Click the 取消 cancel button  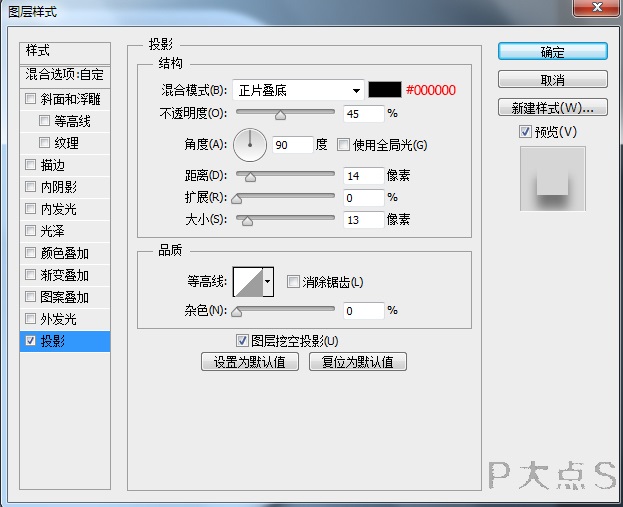point(553,79)
